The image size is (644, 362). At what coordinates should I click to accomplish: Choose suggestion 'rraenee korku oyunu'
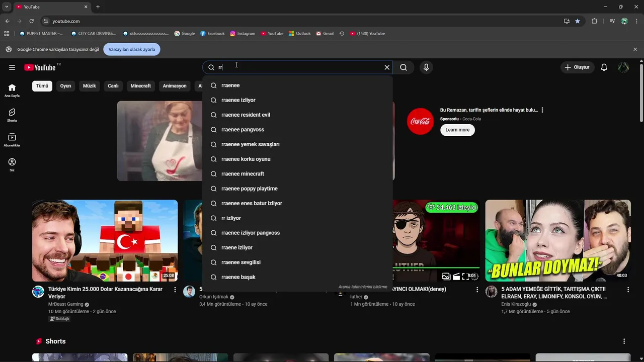pos(297,159)
